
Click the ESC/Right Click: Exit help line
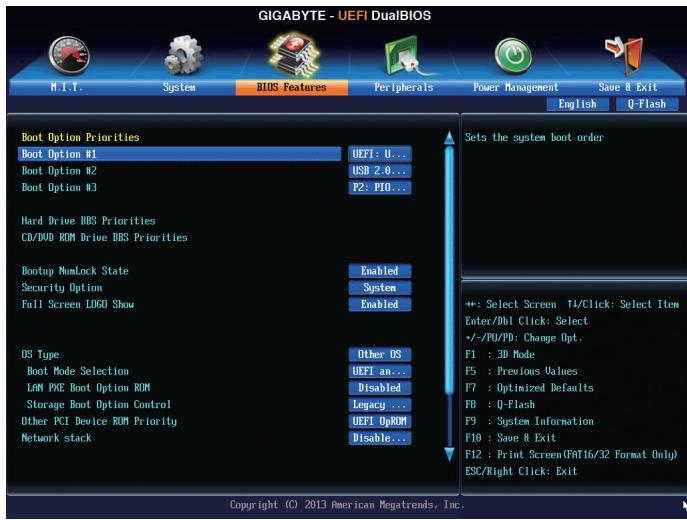pos(521,471)
